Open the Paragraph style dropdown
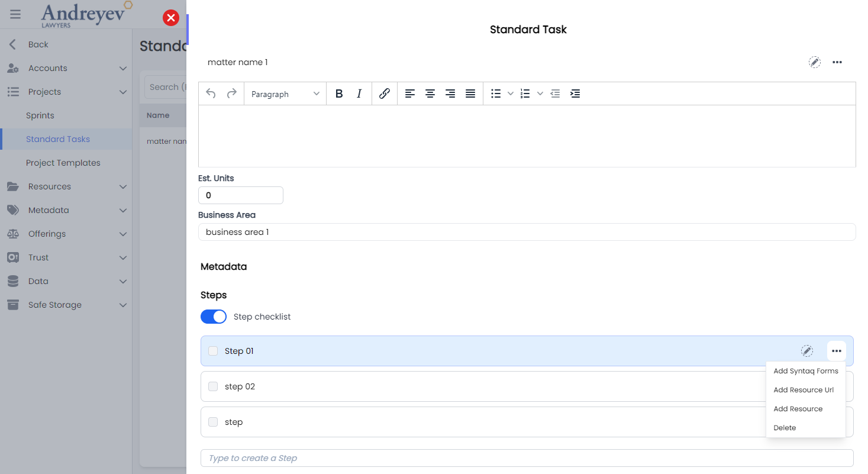Image resolution: width=868 pixels, height=474 pixels. (285, 93)
